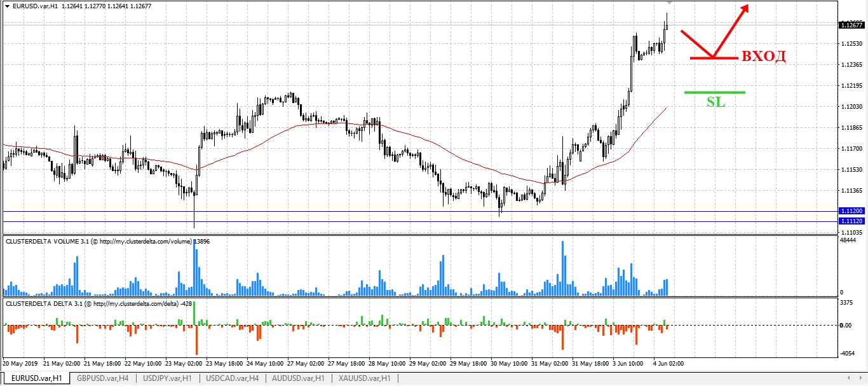This screenshot has height=386, width=868.
Task: Click the 48444 volume scale maximum value
Action: coord(848,241)
